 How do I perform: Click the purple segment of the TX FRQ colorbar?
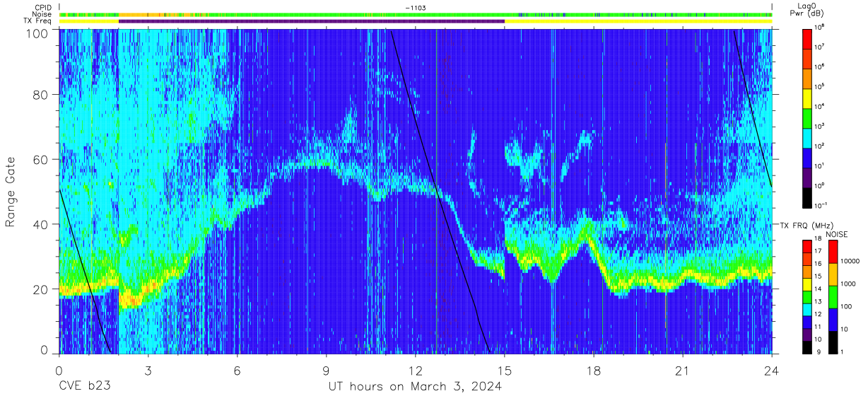click(807, 335)
